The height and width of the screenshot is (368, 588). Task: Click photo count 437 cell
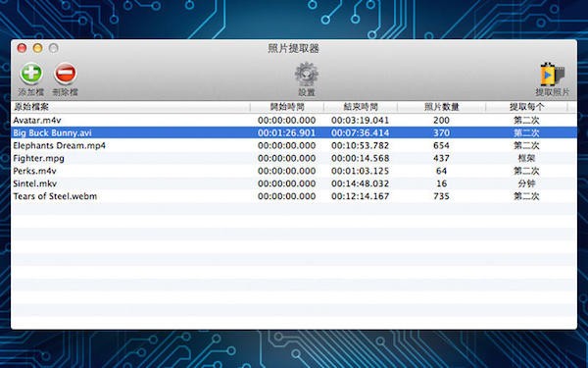(441, 158)
